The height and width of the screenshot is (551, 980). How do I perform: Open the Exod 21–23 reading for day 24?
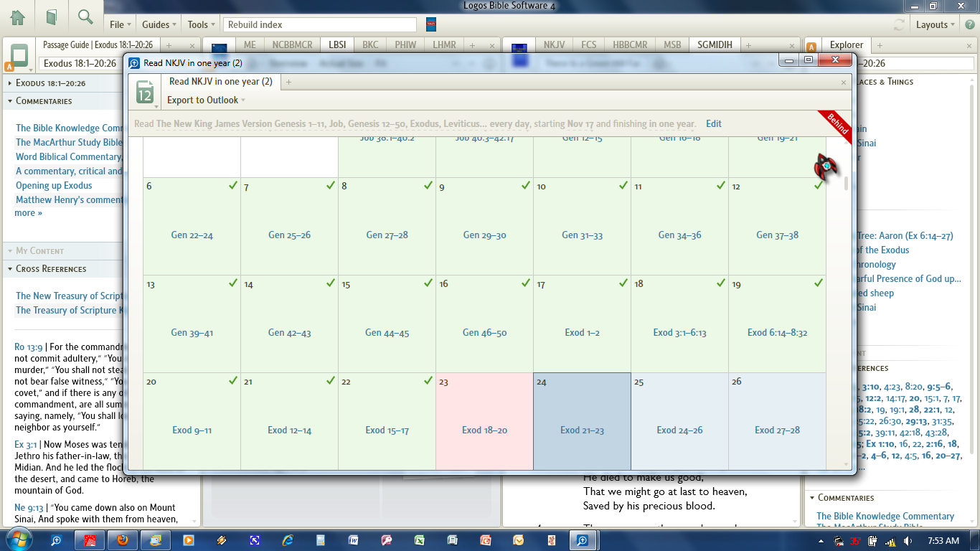pos(583,430)
